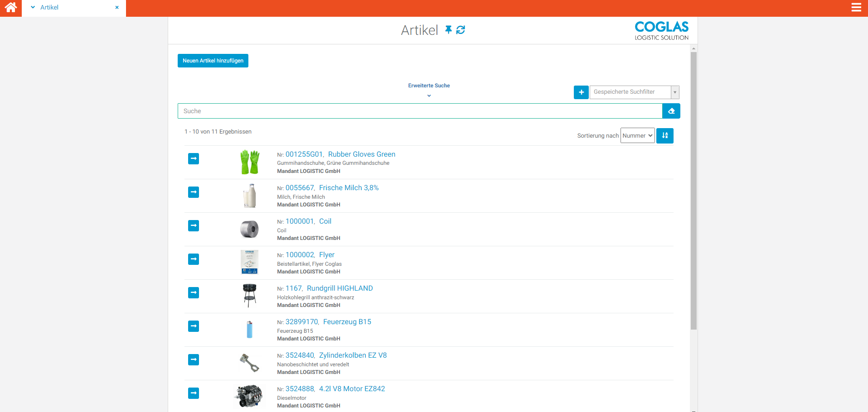
Task: Open Rubber Gloves Green arrow button
Action: click(194, 159)
